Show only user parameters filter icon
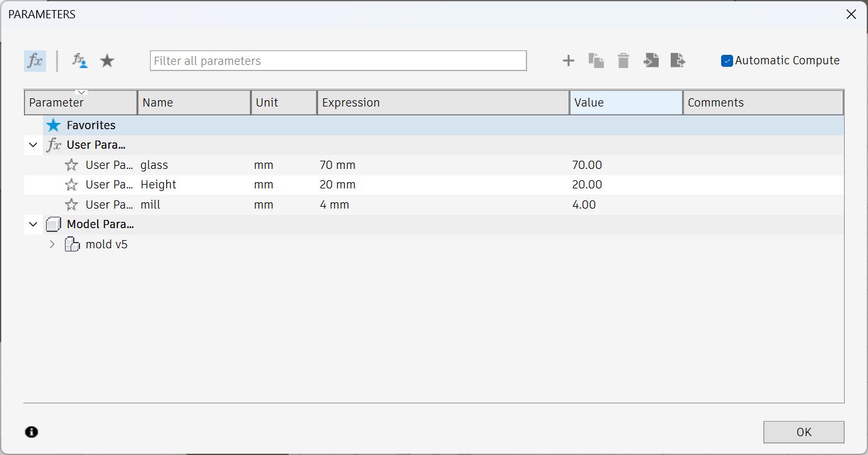 point(79,60)
